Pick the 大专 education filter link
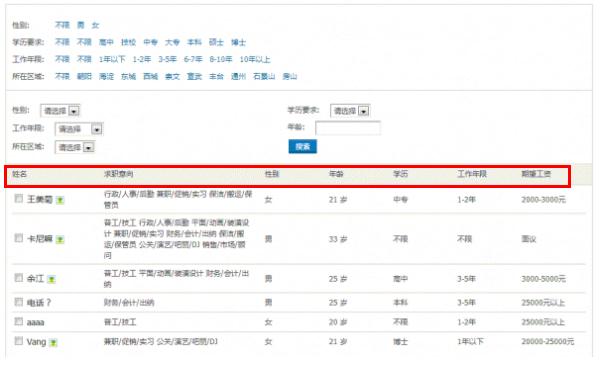Viewport: 610px width, 365px height. [x=172, y=42]
